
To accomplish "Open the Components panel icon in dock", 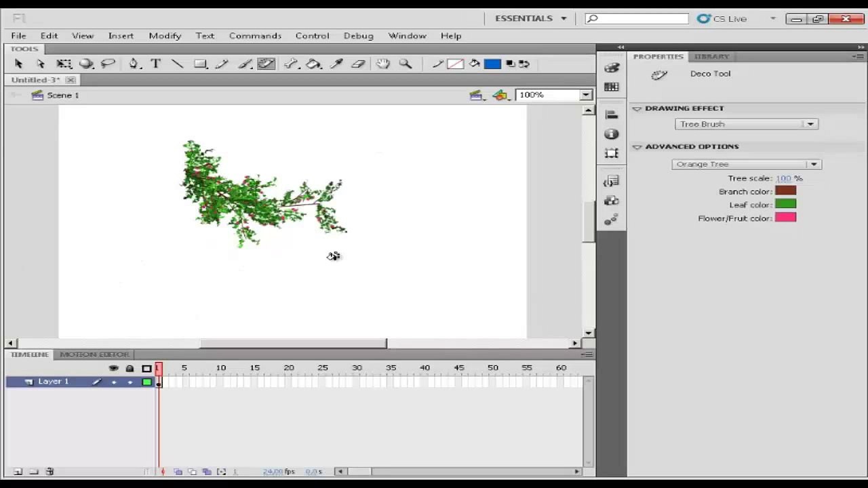I will pyautogui.click(x=611, y=201).
